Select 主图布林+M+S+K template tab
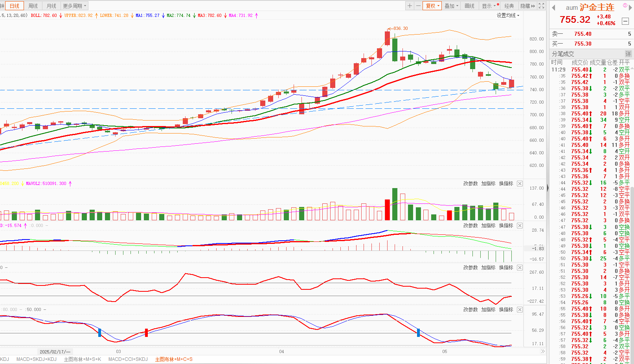This screenshot has width=634, height=364. pyautogui.click(x=83, y=359)
